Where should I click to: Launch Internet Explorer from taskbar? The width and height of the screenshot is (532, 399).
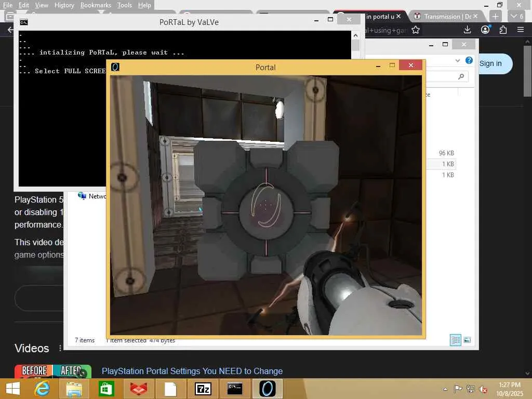coord(42,389)
